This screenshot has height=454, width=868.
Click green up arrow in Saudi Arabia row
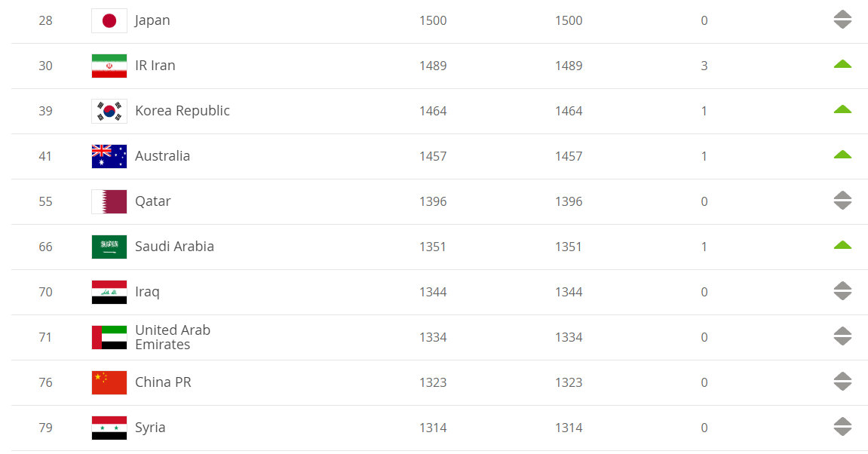click(842, 245)
